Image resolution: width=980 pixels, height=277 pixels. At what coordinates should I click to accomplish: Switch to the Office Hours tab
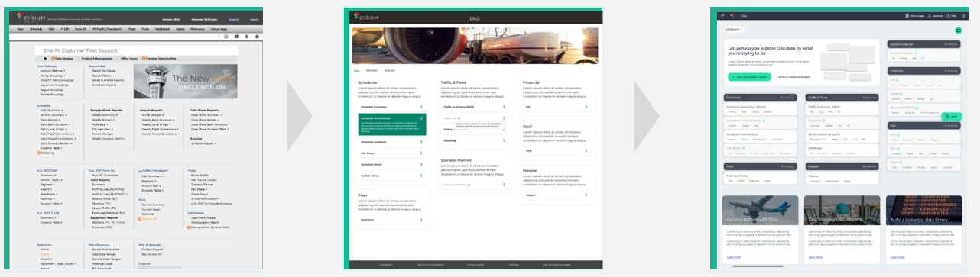click(128, 58)
